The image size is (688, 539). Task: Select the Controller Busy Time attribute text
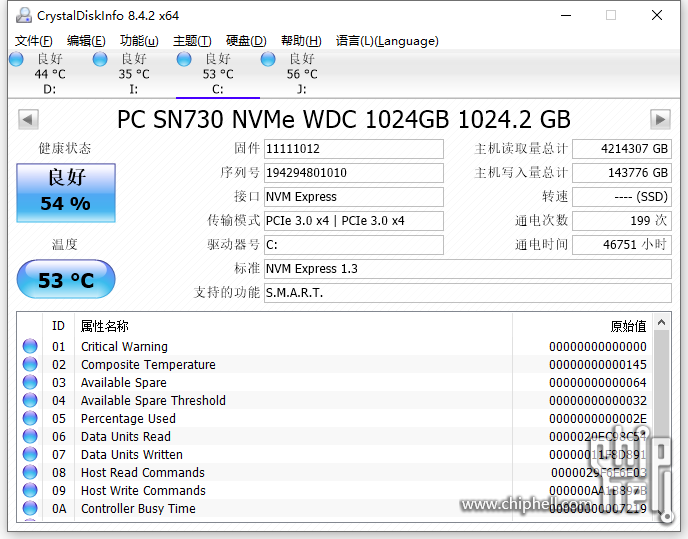[x=138, y=509]
